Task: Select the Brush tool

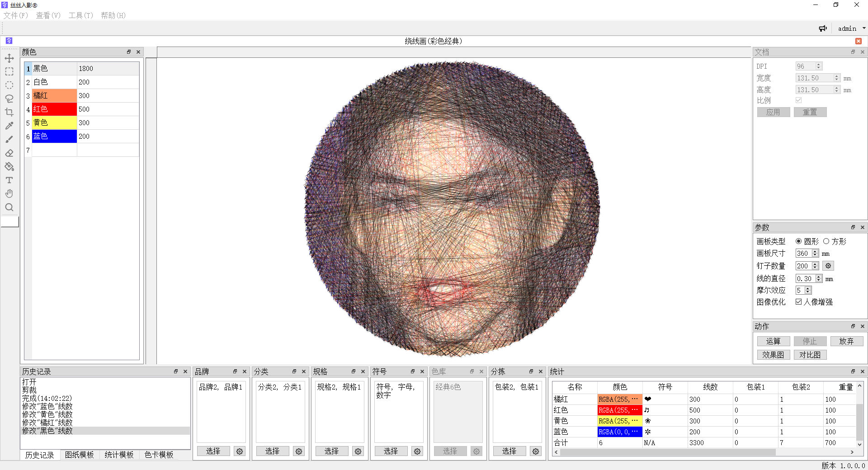Action: pos(9,139)
